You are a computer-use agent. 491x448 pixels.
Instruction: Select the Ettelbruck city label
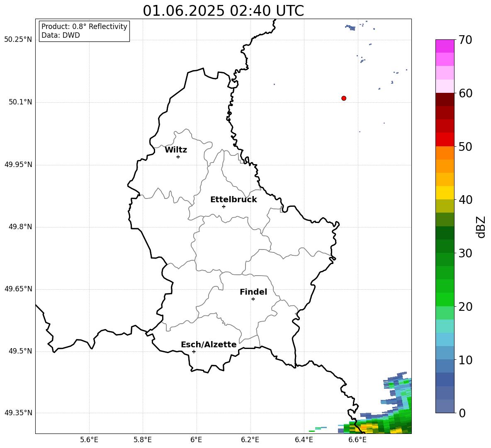233,200
